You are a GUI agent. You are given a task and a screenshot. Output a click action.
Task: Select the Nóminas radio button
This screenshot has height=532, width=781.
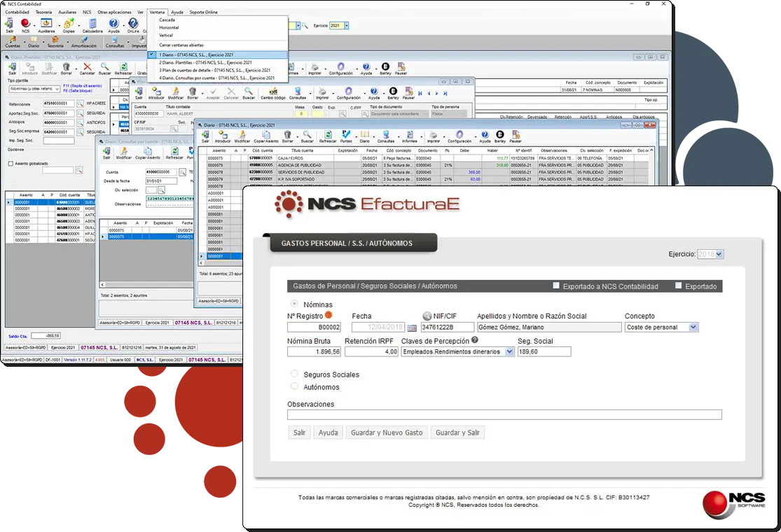tap(294, 304)
